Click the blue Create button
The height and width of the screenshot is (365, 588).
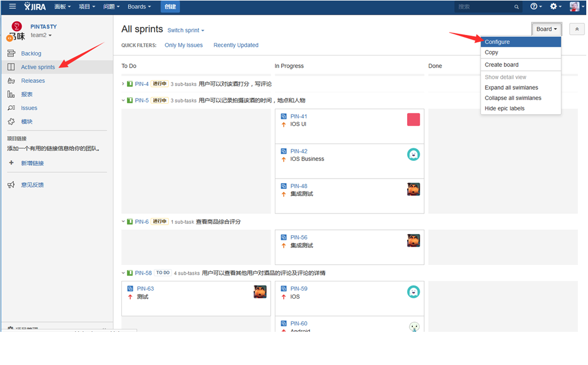[170, 7]
